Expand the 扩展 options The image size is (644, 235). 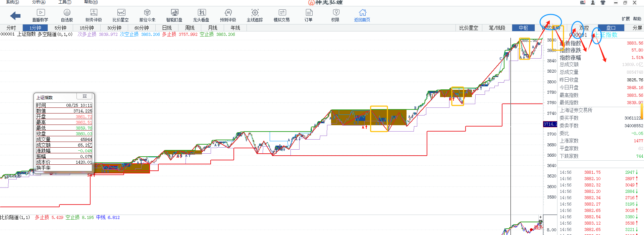(x=626, y=19)
